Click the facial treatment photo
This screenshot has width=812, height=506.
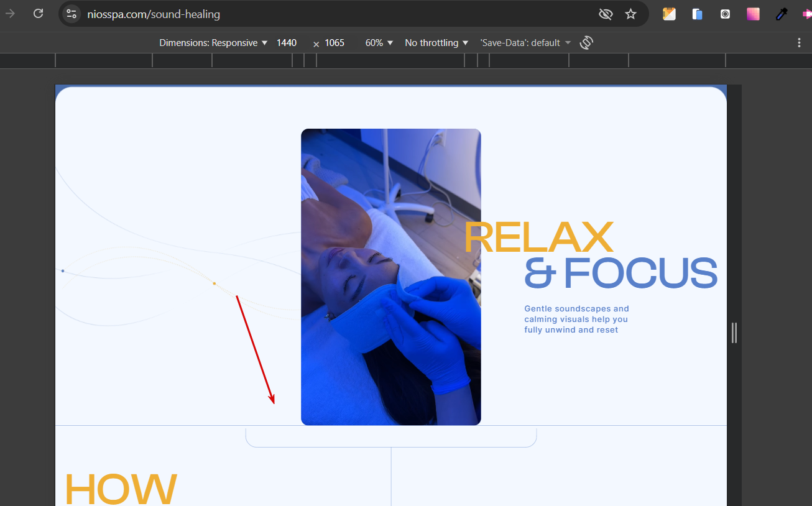[391, 277]
